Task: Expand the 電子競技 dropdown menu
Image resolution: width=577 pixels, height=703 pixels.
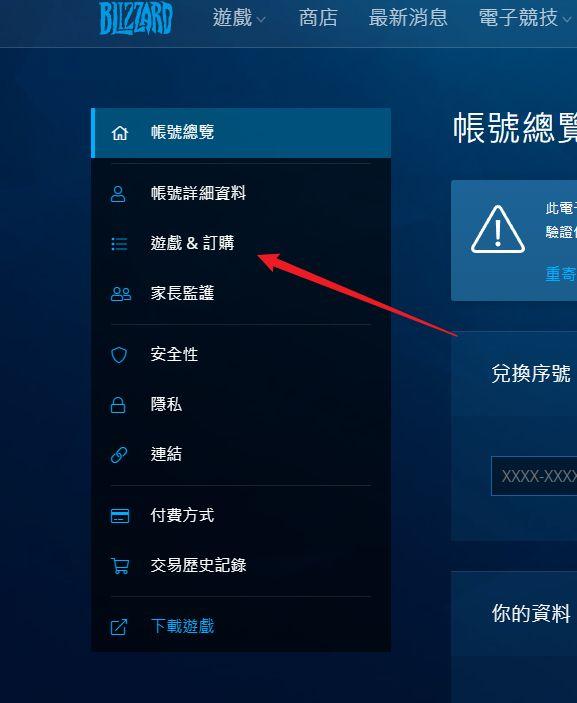Action: tap(525, 18)
